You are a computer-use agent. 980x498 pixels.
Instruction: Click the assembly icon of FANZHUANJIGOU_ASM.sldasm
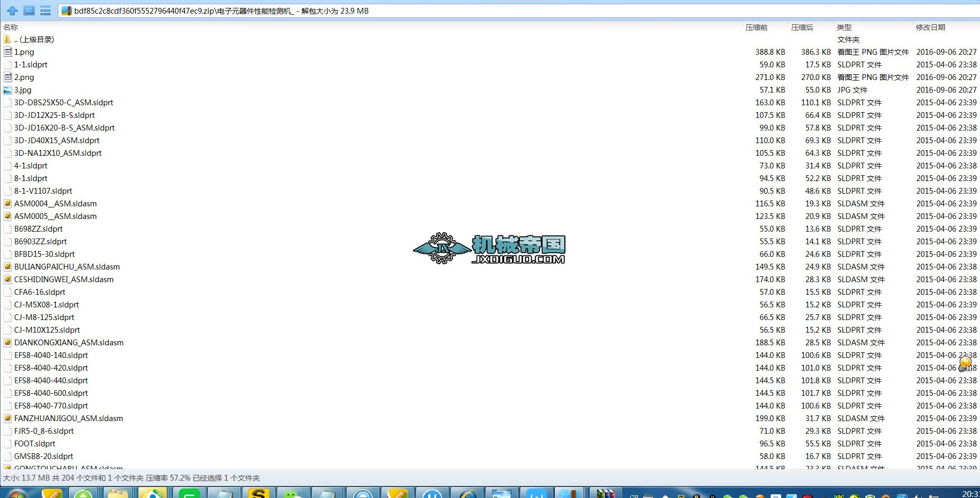point(7,419)
